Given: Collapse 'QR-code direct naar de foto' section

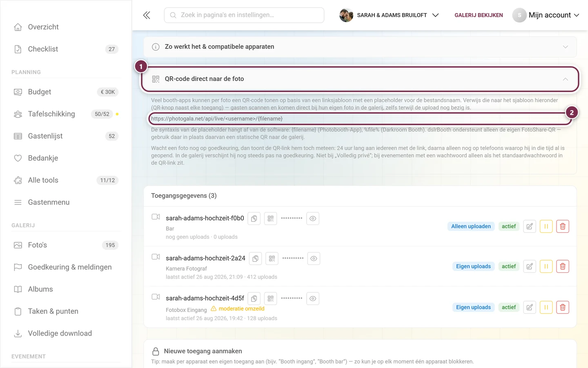Looking at the screenshot, I should [x=360, y=79].
